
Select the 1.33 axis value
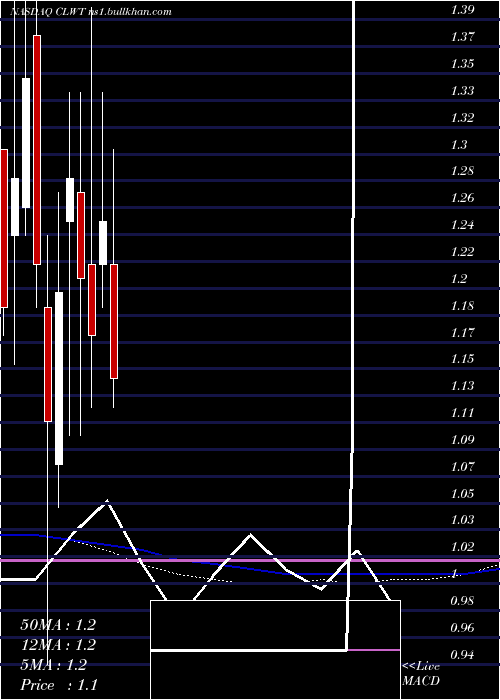coord(462,91)
